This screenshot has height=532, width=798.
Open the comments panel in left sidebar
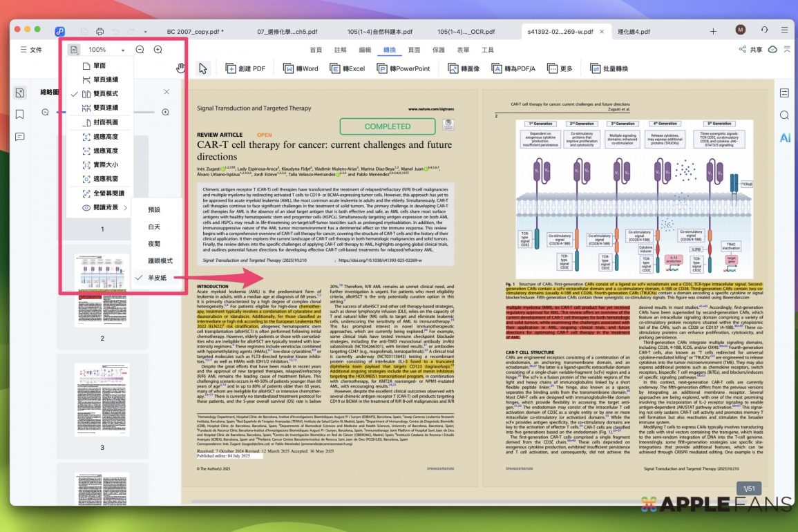click(x=19, y=136)
